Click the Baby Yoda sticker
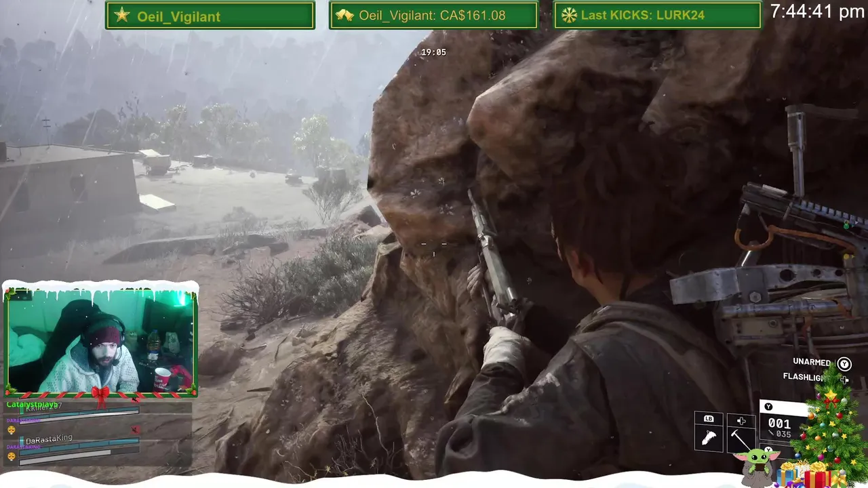The width and height of the screenshot is (868, 488). tap(757, 469)
